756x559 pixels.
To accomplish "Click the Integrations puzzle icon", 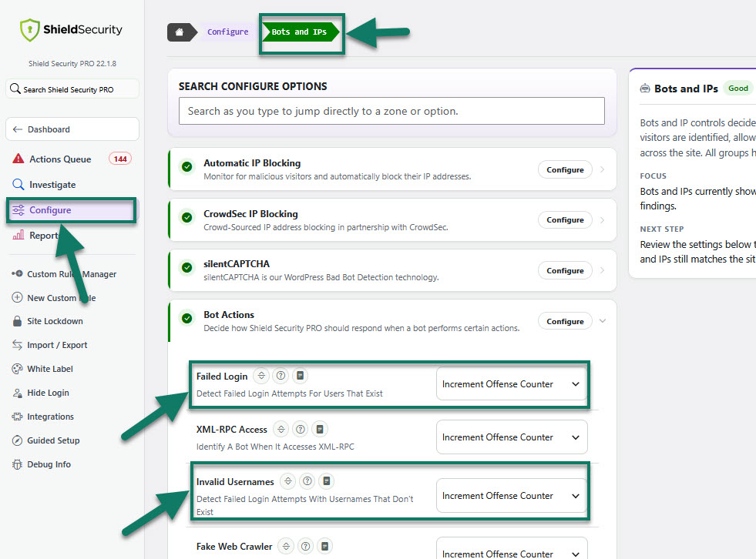I will [18, 417].
